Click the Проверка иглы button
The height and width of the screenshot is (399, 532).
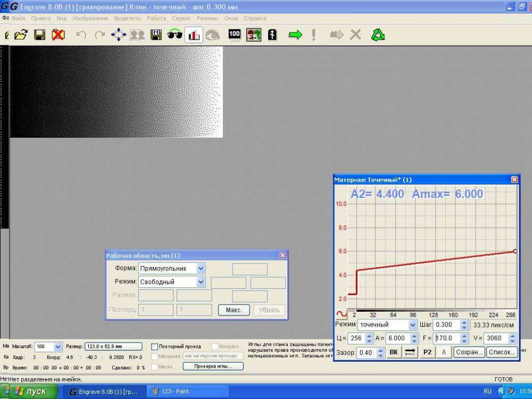213,366
